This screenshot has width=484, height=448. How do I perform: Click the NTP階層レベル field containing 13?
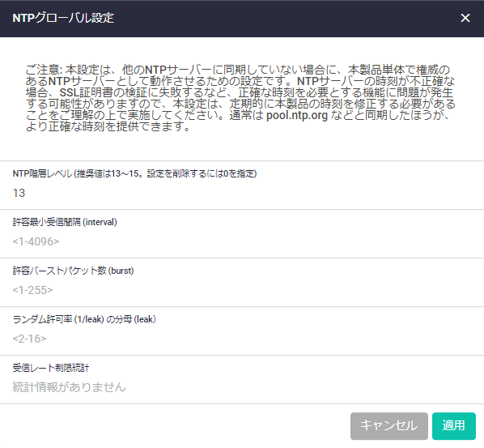242,193
